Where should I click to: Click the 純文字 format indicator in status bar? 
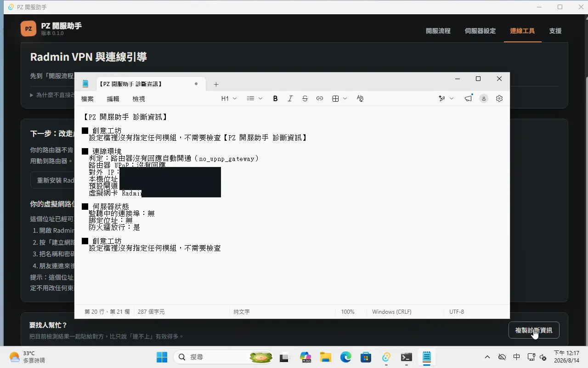[242, 312]
